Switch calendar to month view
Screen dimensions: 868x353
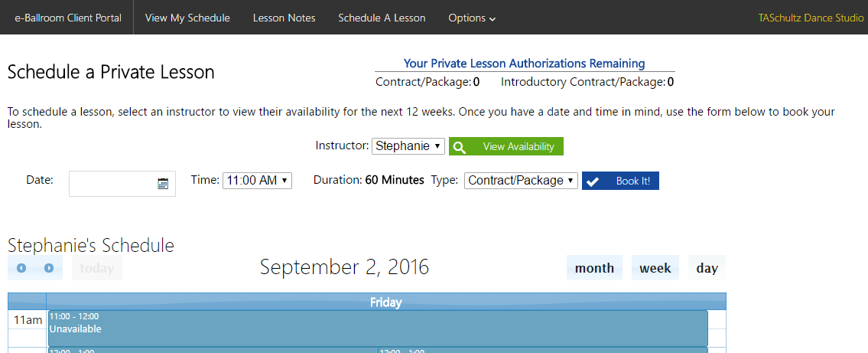[594, 268]
